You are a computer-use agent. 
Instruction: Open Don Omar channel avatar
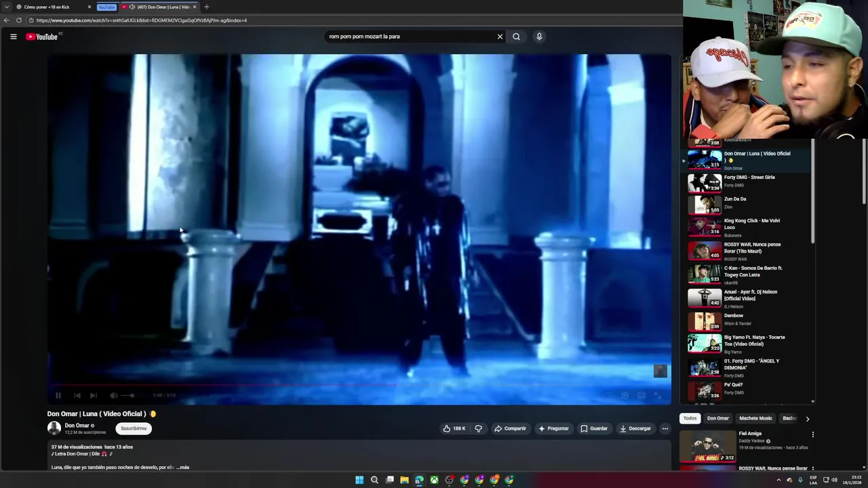point(54,428)
